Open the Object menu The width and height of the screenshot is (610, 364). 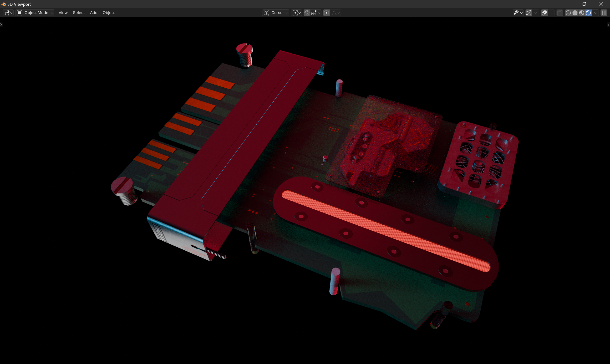[109, 13]
